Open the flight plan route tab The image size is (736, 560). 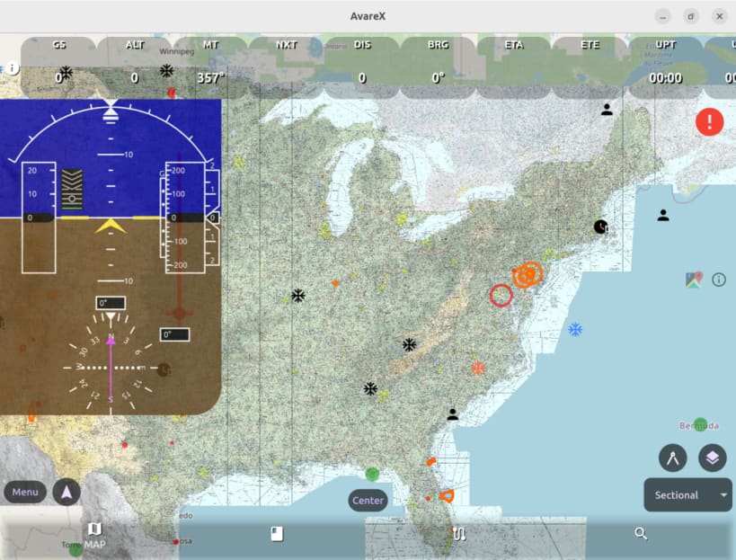(x=459, y=534)
